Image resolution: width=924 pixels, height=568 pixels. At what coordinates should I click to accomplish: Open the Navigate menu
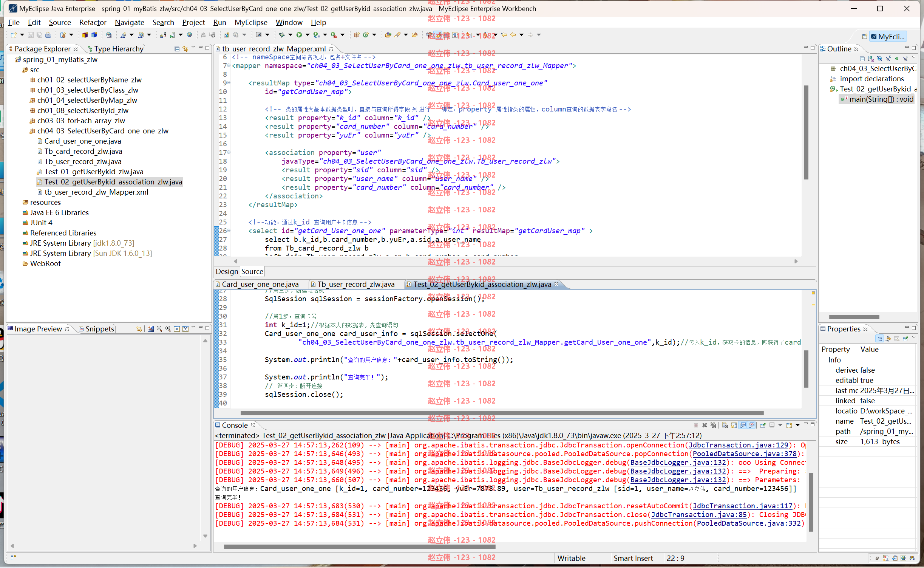[130, 23]
